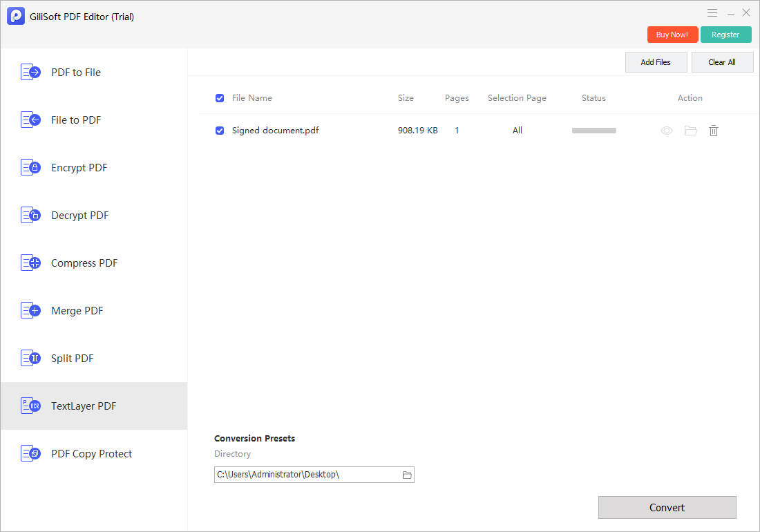Image resolution: width=760 pixels, height=532 pixels.
Task: Open the PDF to File section
Action: [94, 72]
